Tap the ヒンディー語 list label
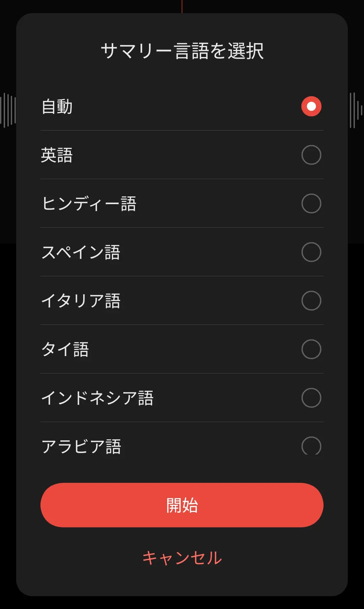Viewport: 364px width, 609px height. (89, 204)
